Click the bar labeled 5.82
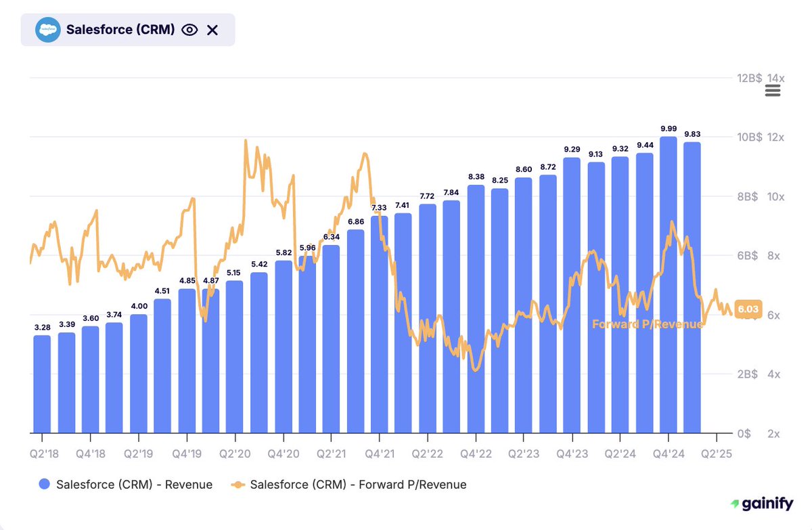The height and width of the screenshot is (530, 812). (x=283, y=347)
